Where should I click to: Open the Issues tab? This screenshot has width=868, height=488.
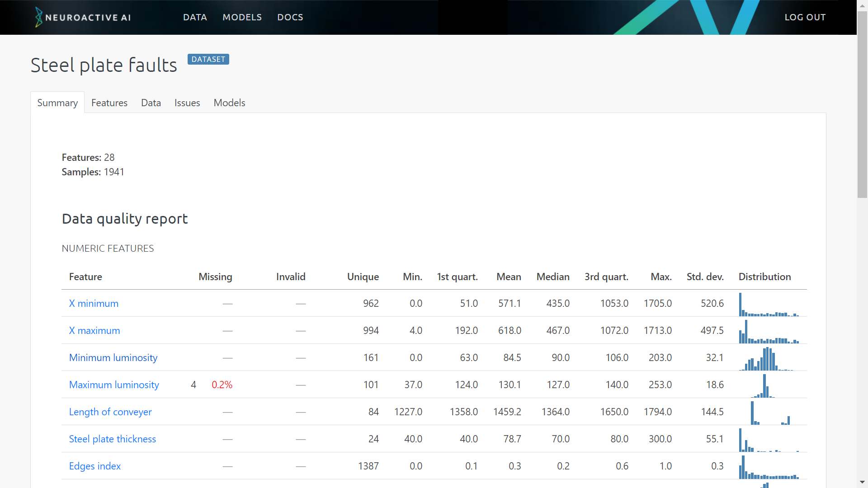pyautogui.click(x=187, y=103)
